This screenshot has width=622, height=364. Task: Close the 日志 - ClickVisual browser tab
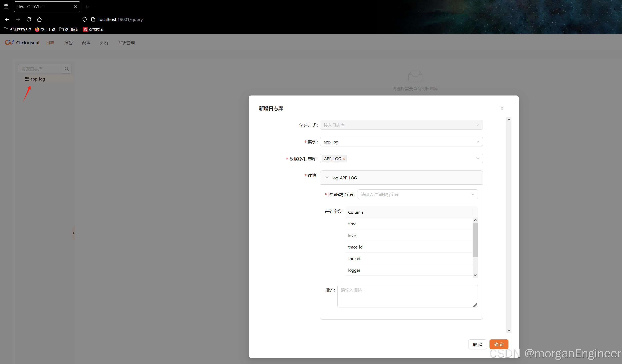pos(76,7)
